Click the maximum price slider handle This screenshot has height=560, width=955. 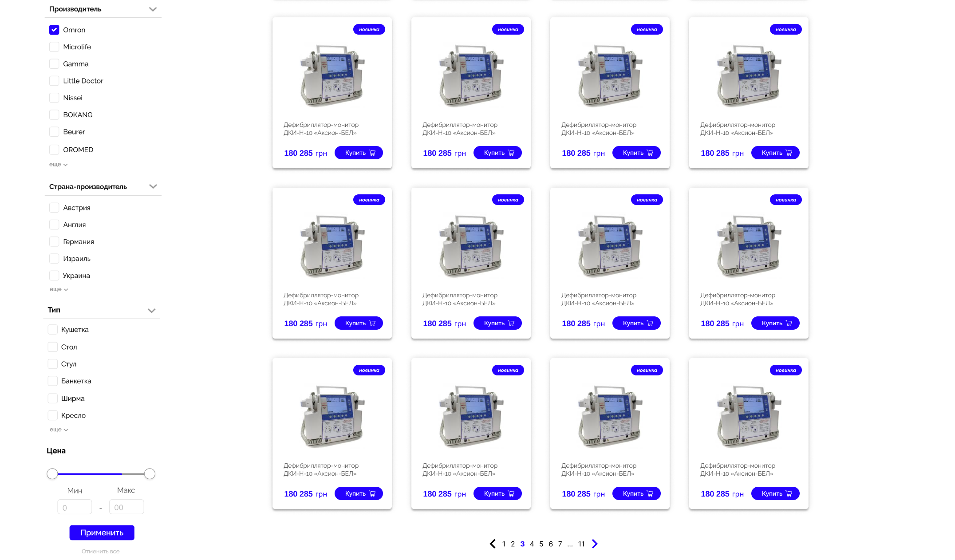coord(150,474)
